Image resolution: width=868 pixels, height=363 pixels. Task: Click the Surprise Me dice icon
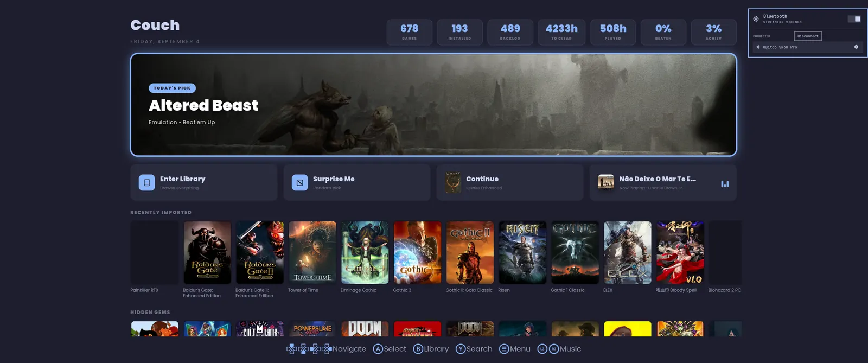(299, 183)
